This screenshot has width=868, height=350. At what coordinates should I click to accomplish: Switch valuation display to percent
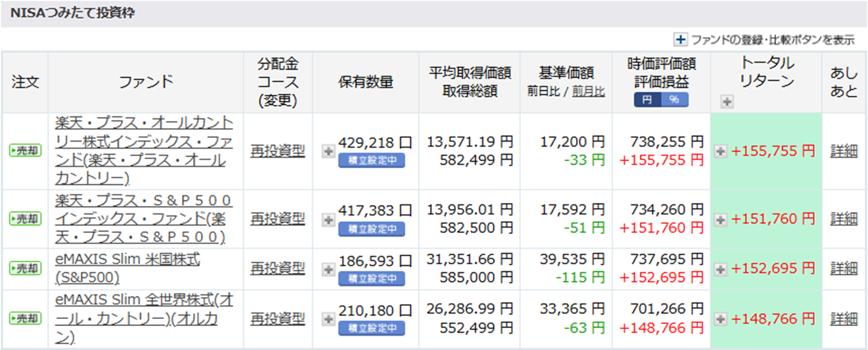674,100
